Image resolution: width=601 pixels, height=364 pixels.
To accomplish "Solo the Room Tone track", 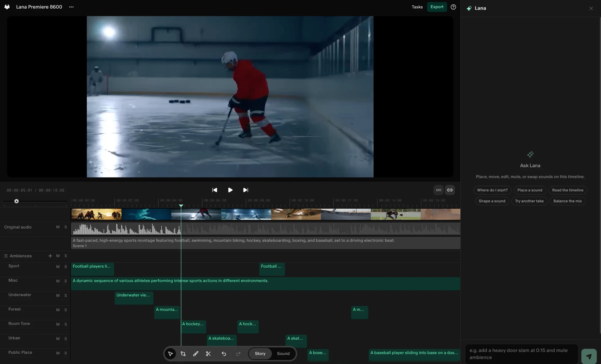I will coord(66,324).
